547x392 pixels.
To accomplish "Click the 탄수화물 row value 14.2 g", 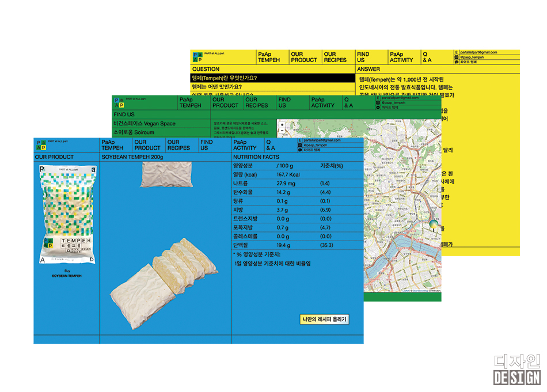I will 283,192.
